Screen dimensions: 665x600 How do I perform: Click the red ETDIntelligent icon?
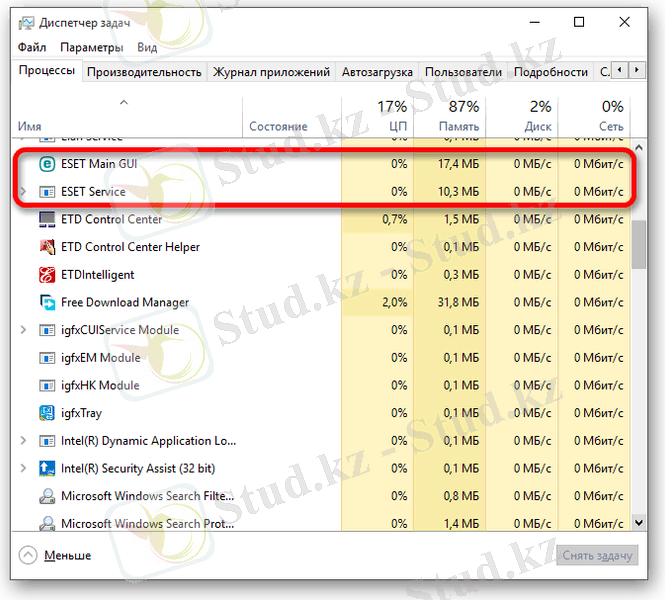47,275
